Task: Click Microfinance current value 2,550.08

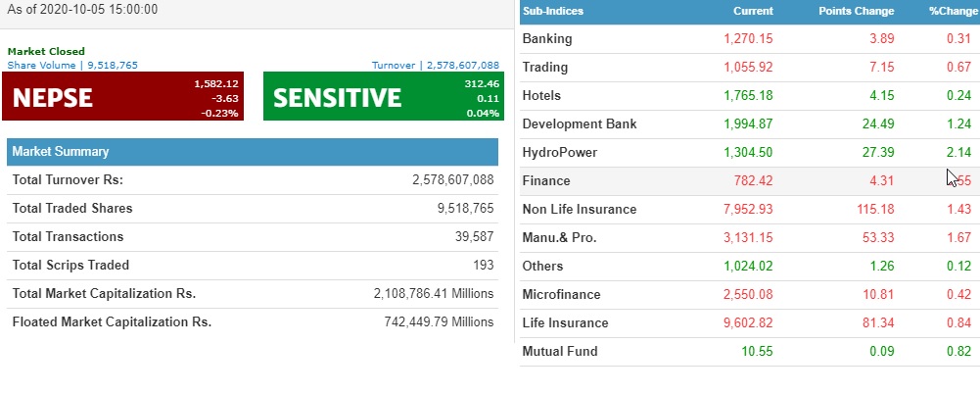Action: (x=748, y=295)
